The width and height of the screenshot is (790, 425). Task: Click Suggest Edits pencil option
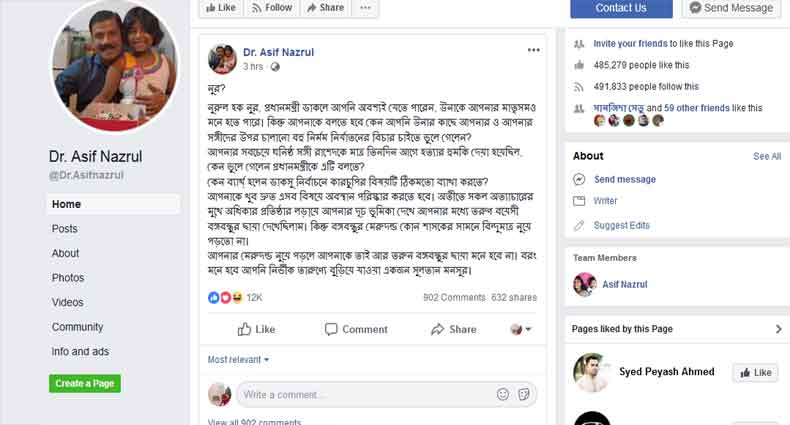click(x=621, y=225)
